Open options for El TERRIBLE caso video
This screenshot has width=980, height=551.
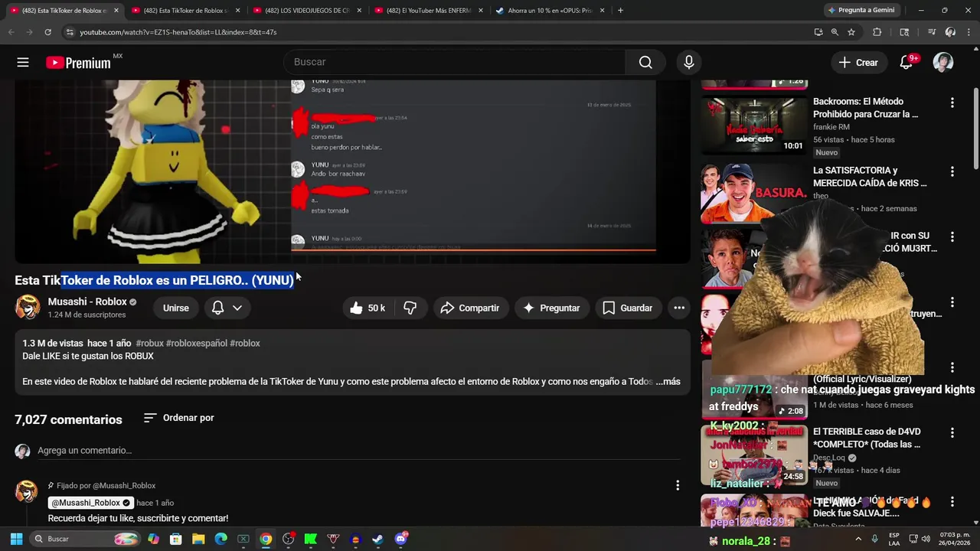[952, 432]
